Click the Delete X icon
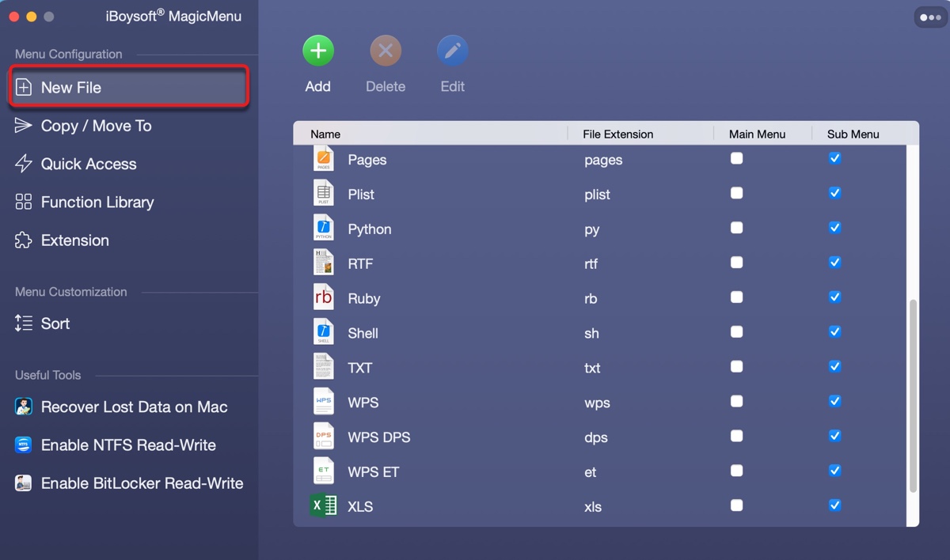950x560 pixels. click(386, 51)
